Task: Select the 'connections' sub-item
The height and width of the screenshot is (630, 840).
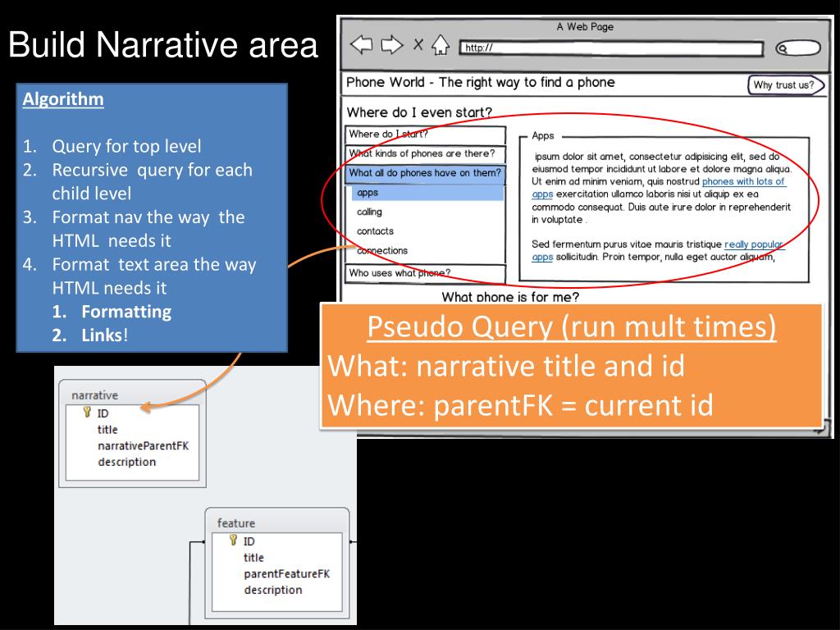Action: (382, 251)
